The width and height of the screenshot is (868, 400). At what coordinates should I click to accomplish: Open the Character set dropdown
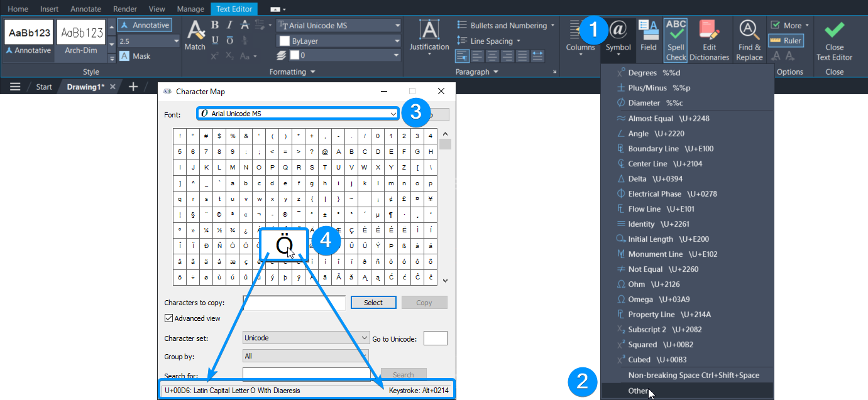305,338
